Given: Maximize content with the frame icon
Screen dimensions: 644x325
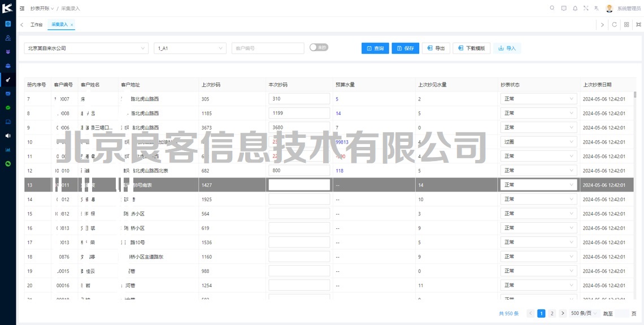Looking at the screenshot, I should pos(638,25).
